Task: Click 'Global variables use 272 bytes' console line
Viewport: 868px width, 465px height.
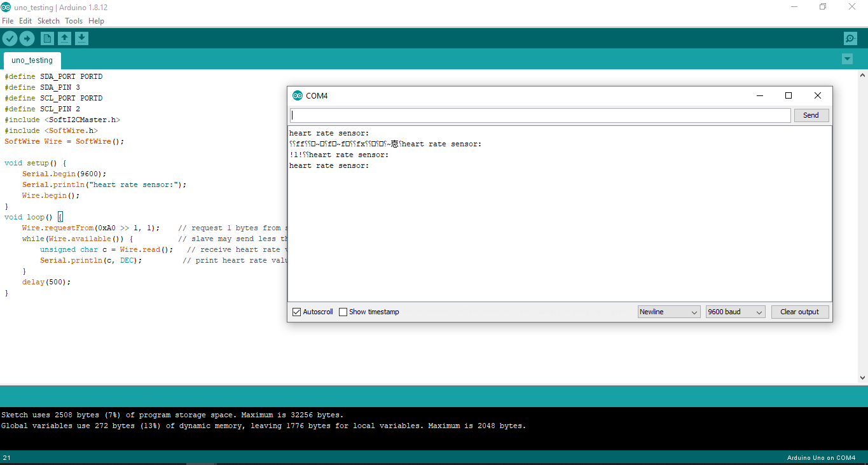Action: [264, 426]
